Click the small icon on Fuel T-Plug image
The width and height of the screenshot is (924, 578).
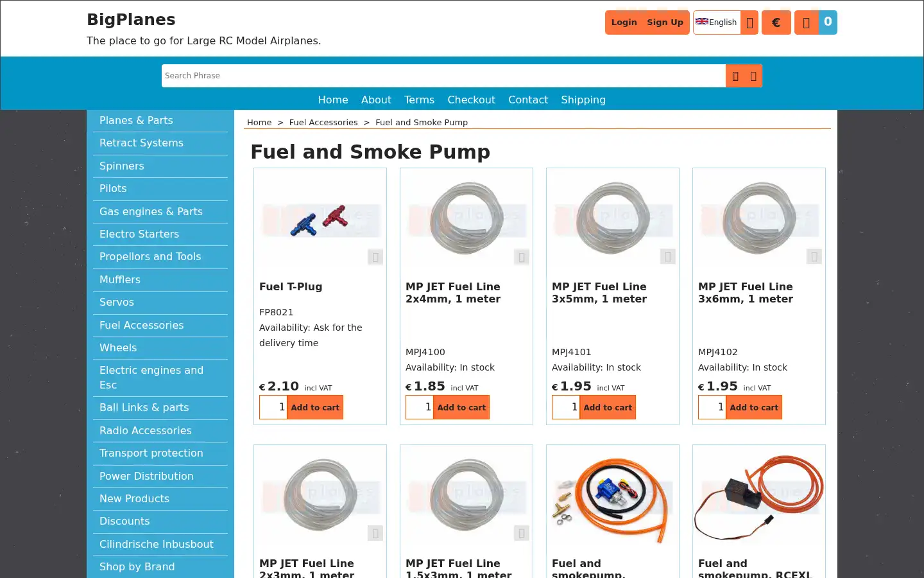tap(375, 257)
